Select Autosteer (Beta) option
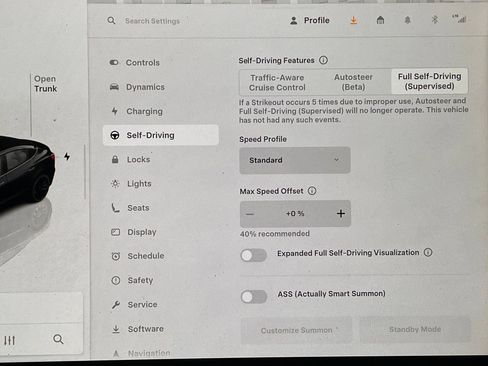Viewport: 488px width, 366px height. 353,82
